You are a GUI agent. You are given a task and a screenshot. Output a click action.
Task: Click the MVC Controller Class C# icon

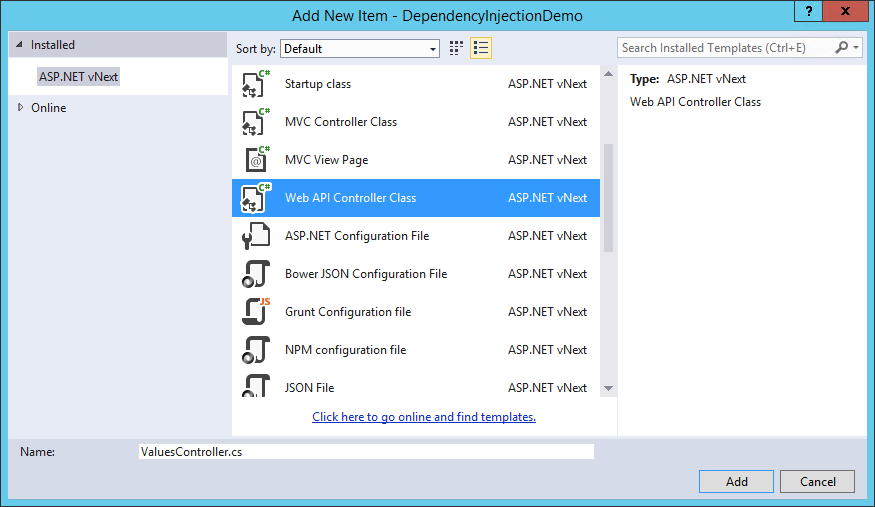click(256, 122)
